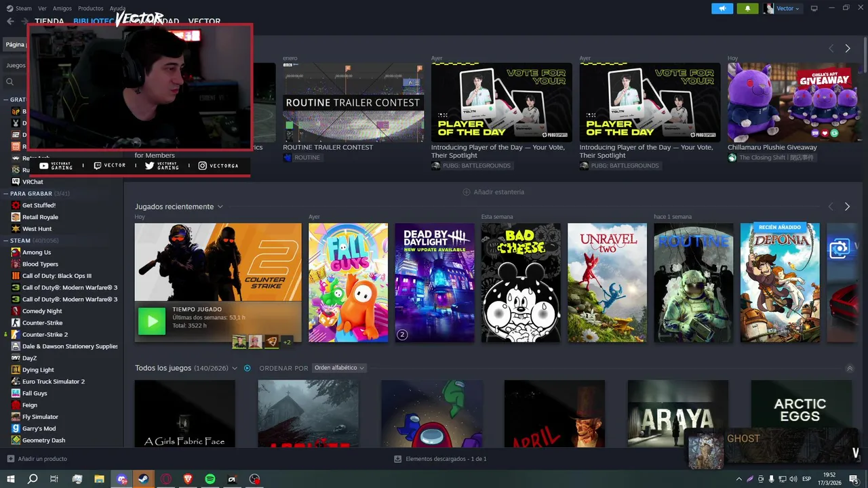This screenshot has width=868, height=488.
Task: Launch Spotify from the taskbar
Action: [x=210, y=479]
